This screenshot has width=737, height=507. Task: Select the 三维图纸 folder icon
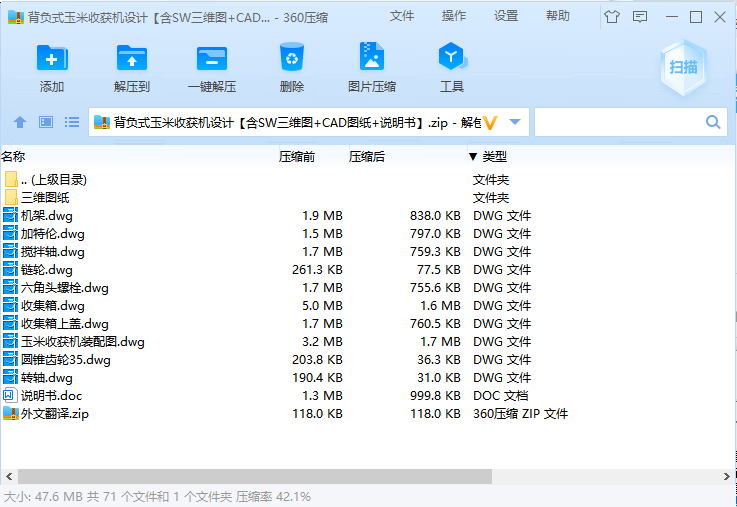tap(12, 197)
